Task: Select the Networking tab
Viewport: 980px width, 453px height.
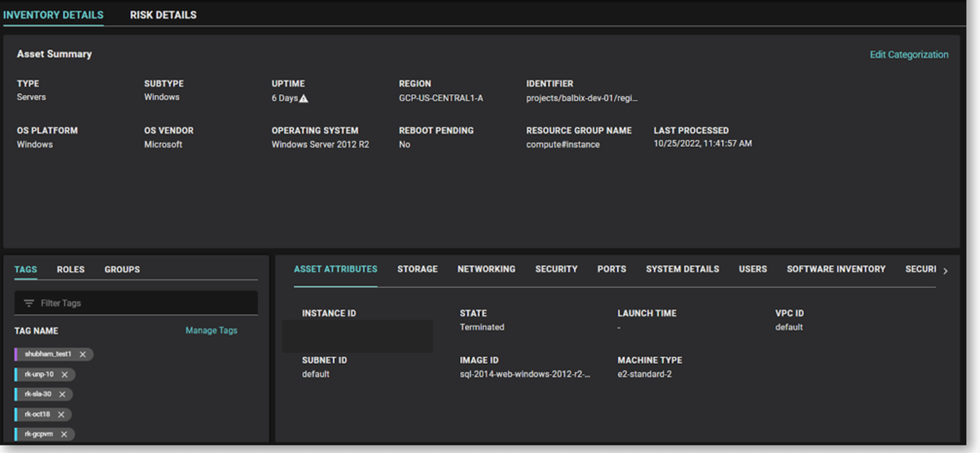Action: 486,269
